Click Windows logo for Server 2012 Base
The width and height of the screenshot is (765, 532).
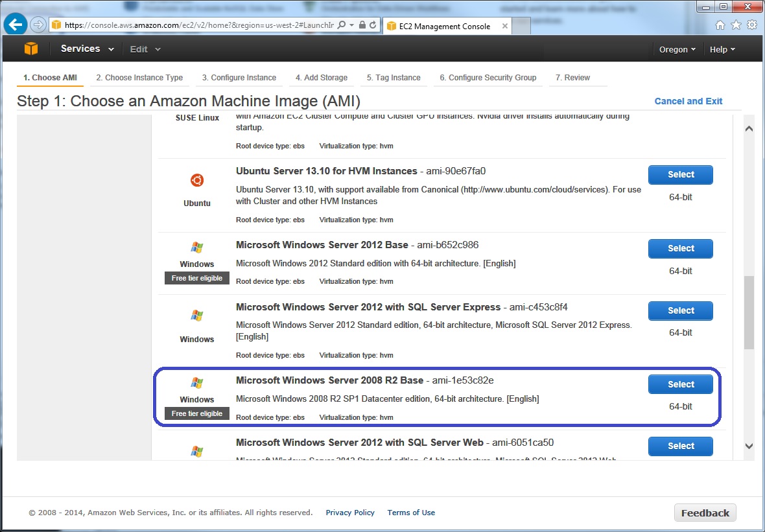(197, 248)
